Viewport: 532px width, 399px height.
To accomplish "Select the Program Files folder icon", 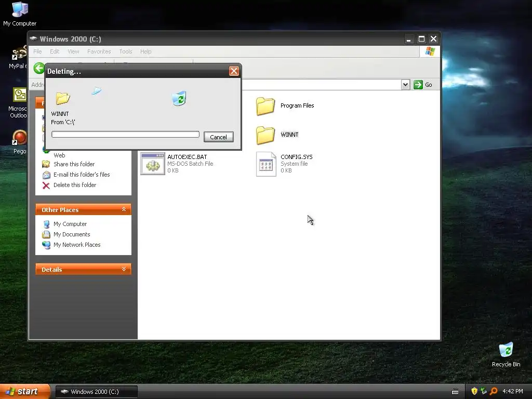I will pyautogui.click(x=265, y=106).
